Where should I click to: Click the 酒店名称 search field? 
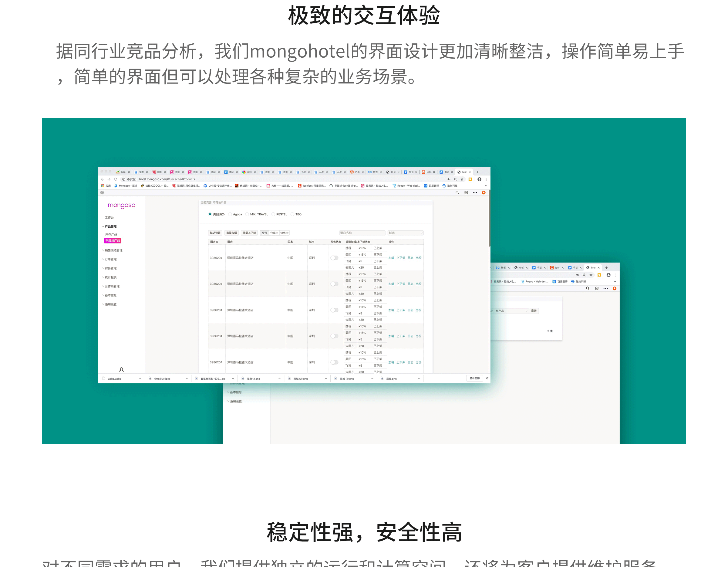[x=362, y=233]
